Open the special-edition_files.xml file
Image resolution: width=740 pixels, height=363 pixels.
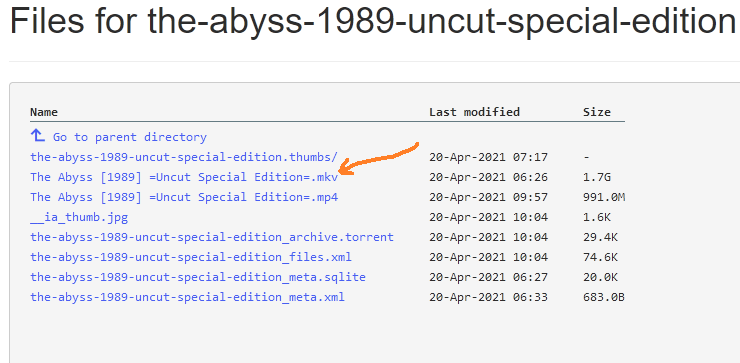(x=191, y=257)
